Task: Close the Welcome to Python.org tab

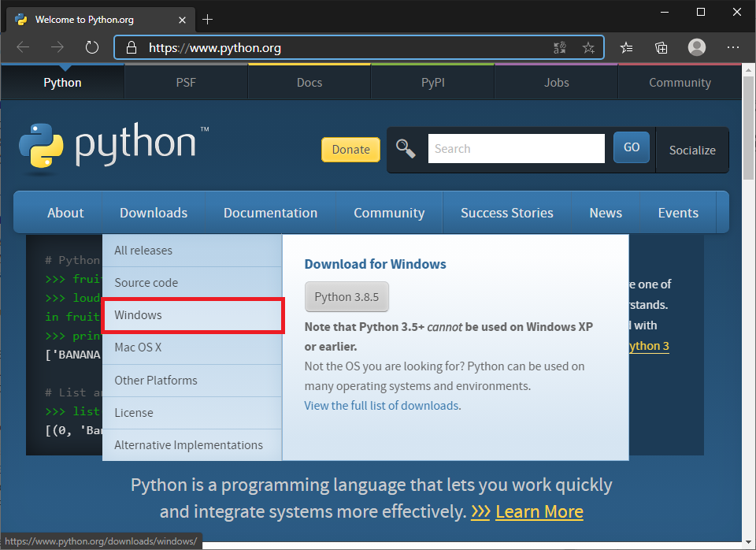Action: (182, 20)
